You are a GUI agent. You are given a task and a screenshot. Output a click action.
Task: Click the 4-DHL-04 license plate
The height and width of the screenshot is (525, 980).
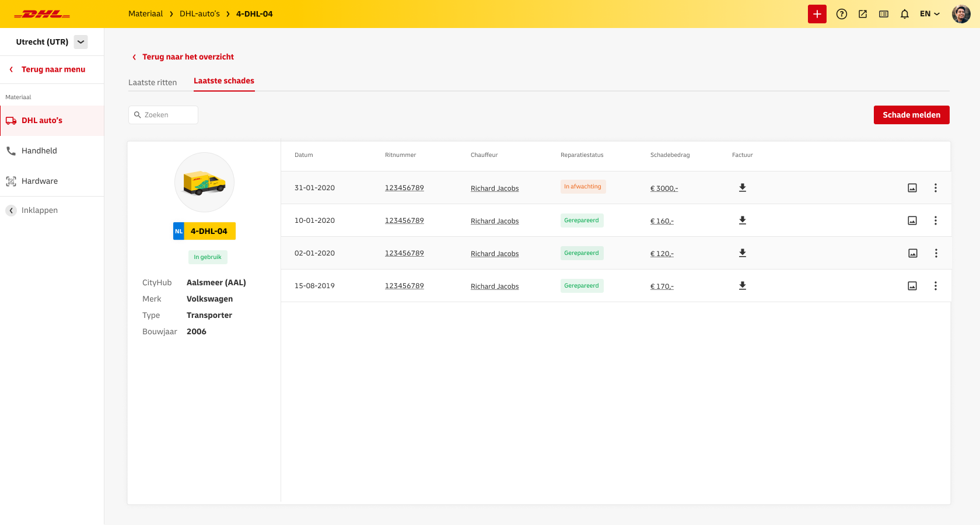(205, 231)
